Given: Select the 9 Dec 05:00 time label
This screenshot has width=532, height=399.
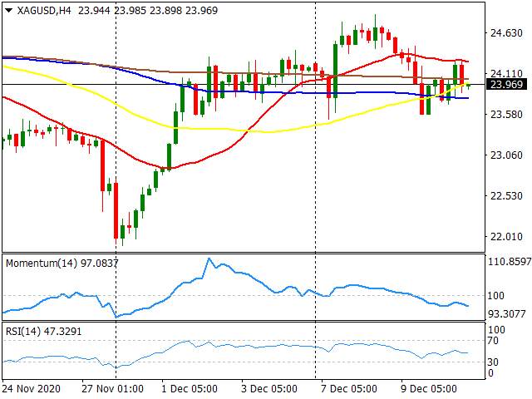Looking at the screenshot, I should click(429, 388).
